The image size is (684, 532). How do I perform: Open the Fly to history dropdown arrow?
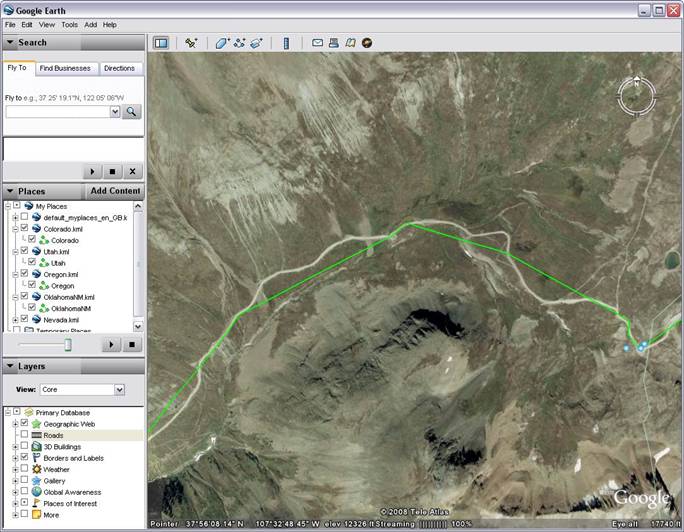(x=115, y=112)
